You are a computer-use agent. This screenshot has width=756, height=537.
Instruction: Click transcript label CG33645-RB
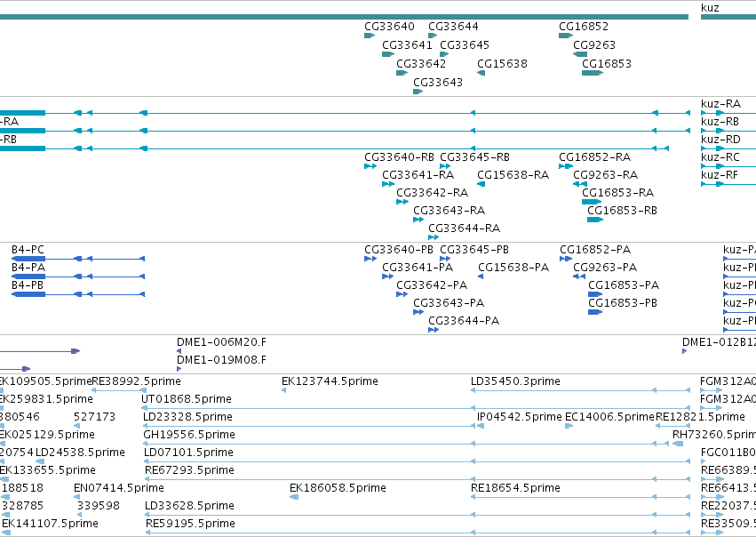coord(474,157)
